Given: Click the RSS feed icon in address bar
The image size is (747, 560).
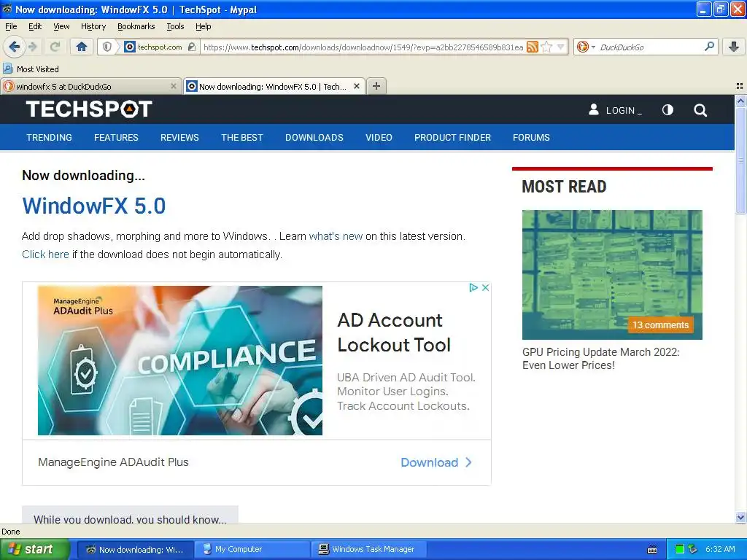Looking at the screenshot, I should click(532, 47).
